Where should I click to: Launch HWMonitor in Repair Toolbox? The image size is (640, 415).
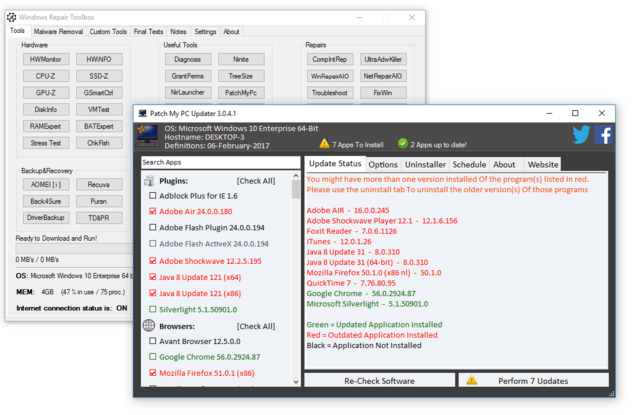(46, 59)
